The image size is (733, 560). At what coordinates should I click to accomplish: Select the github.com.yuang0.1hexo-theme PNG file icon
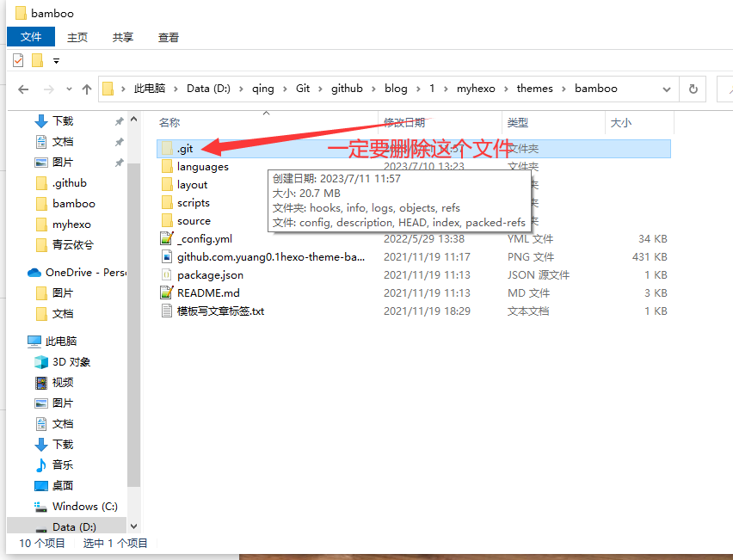point(167,256)
